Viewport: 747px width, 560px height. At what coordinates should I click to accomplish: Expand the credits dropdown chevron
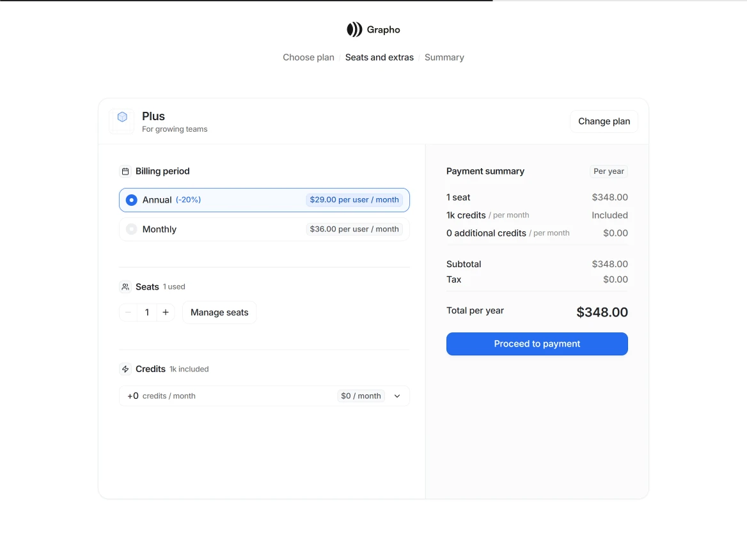pyautogui.click(x=397, y=396)
